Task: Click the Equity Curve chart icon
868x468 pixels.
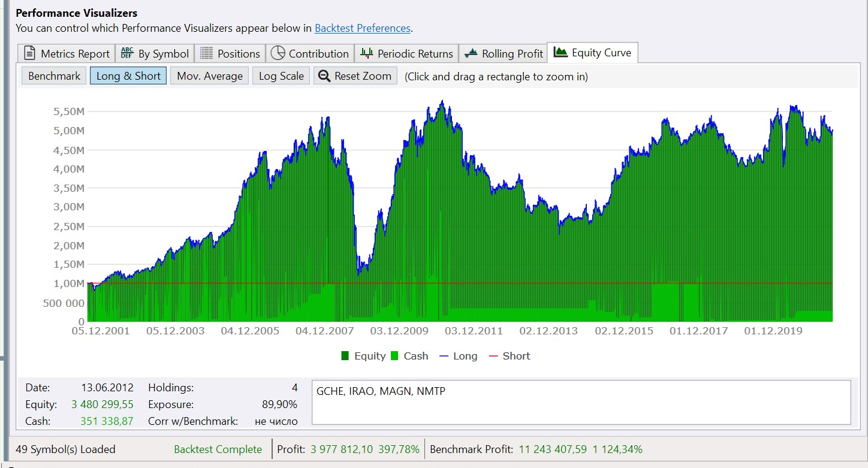Action: 560,52
